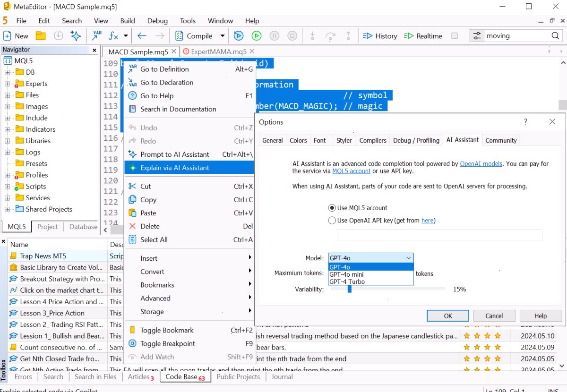Expand the Shared Projects node in Navigator
567x392 pixels.
[8, 209]
